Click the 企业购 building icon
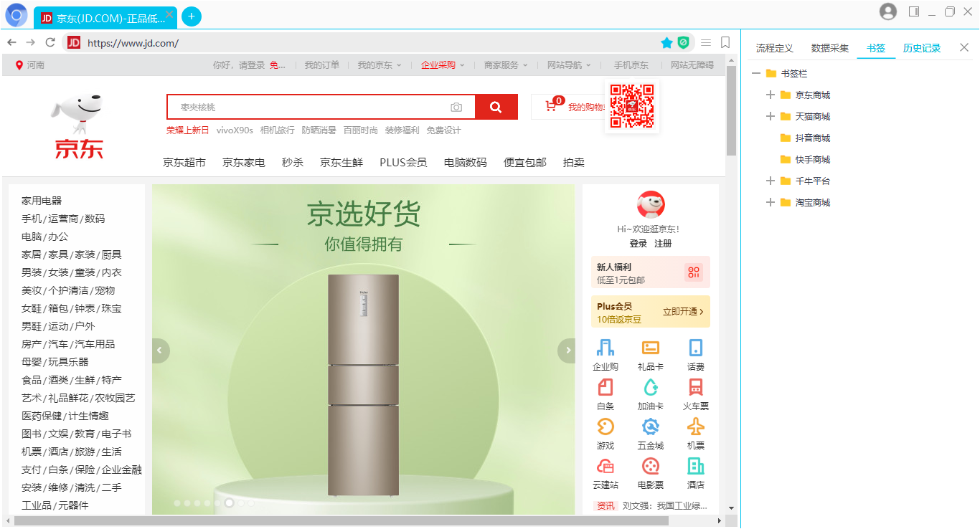The height and width of the screenshot is (529, 980). point(606,348)
